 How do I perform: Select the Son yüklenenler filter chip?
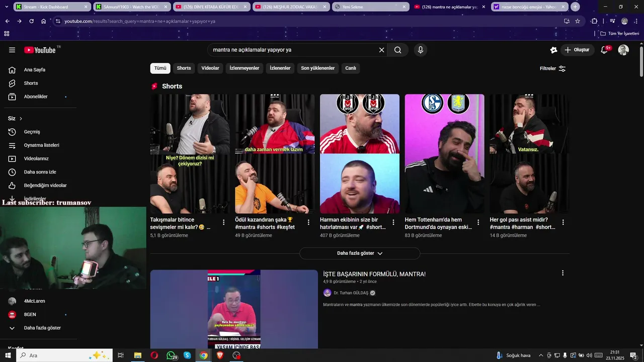tap(317, 68)
